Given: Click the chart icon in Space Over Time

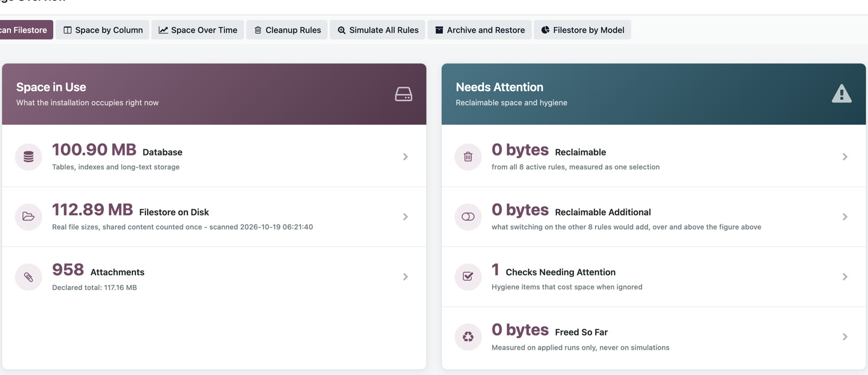Looking at the screenshot, I should click(163, 30).
